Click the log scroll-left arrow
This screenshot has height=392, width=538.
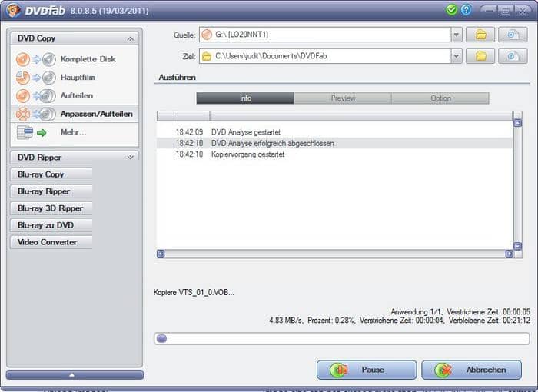(161, 254)
